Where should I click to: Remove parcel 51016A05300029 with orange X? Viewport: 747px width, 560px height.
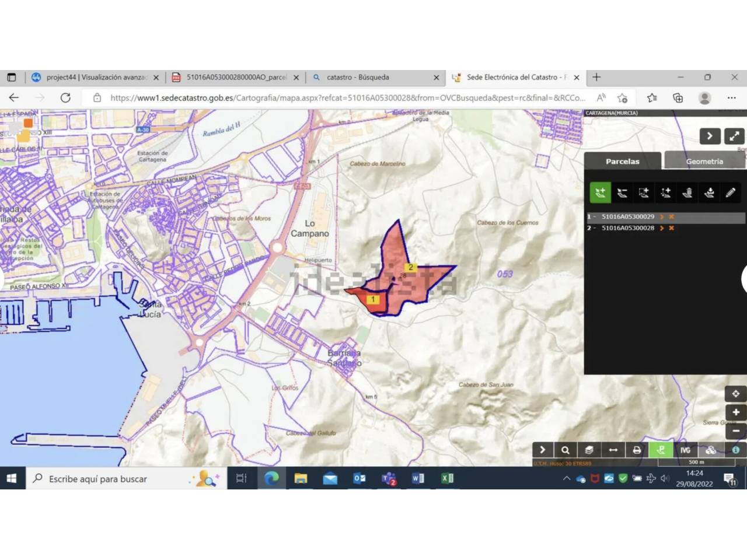671,216
